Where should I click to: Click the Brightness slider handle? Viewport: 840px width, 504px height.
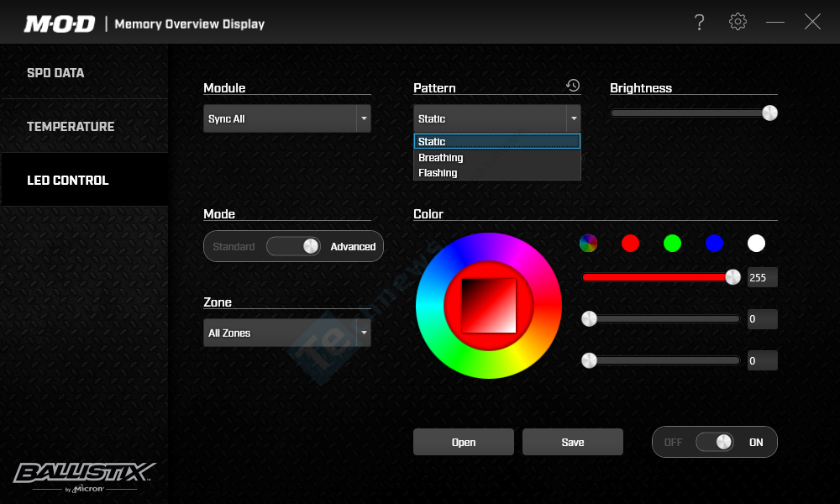pyautogui.click(x=769, y=113)
